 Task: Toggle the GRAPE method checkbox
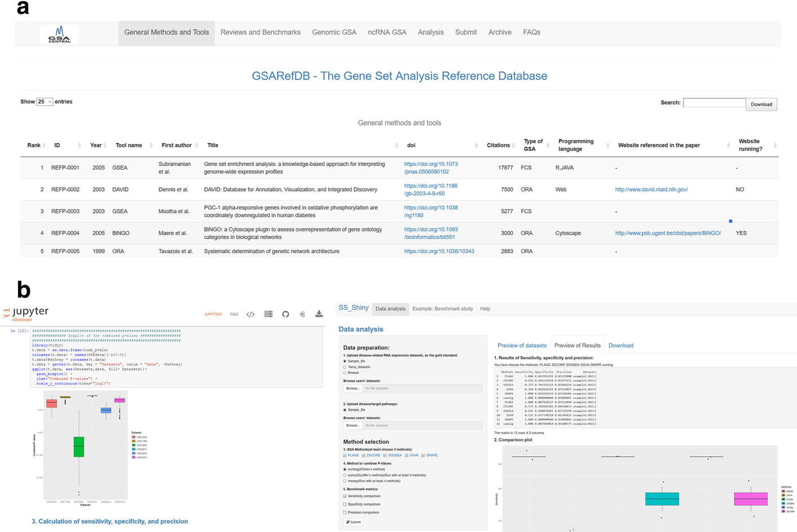click(423, 456)
